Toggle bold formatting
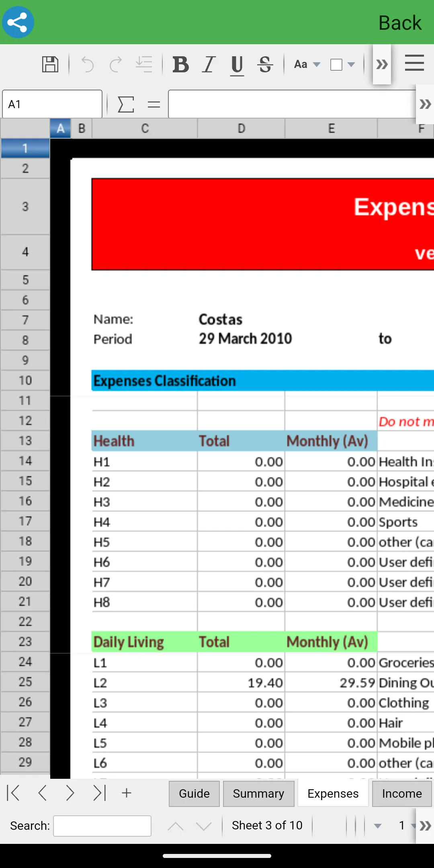This screenshot has width=434, height=868. (181, 64)
